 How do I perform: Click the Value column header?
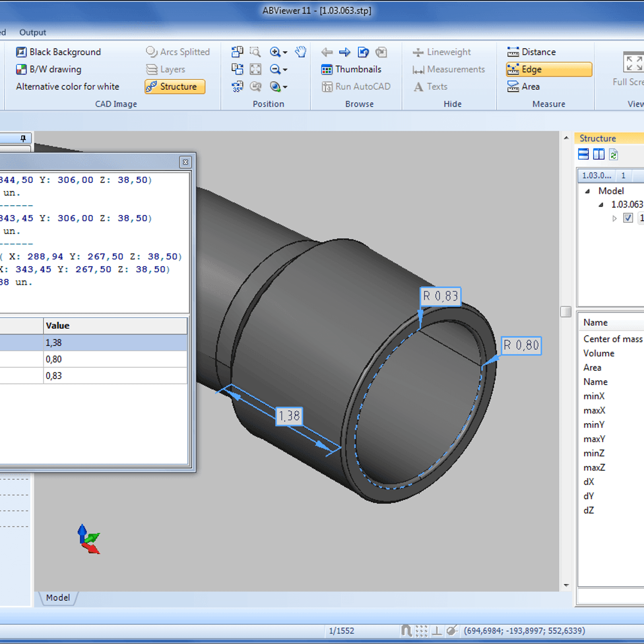[x=115, y=326]
